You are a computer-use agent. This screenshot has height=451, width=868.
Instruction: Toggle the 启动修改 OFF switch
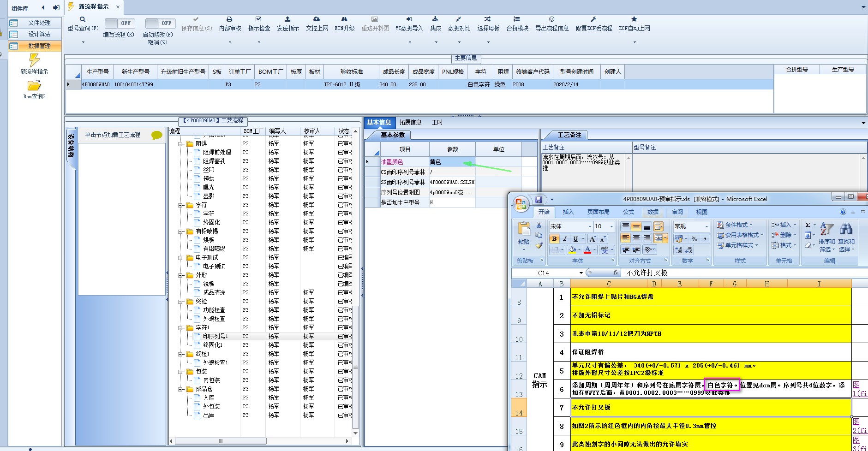point(160,23)
